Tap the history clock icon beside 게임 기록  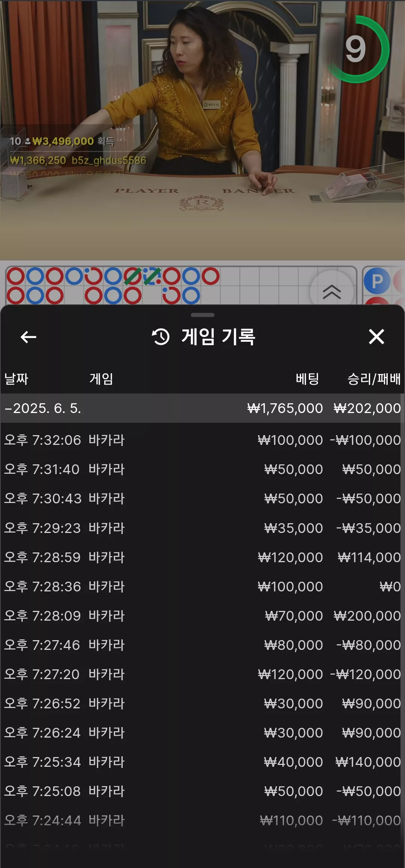tap(161, 337)
